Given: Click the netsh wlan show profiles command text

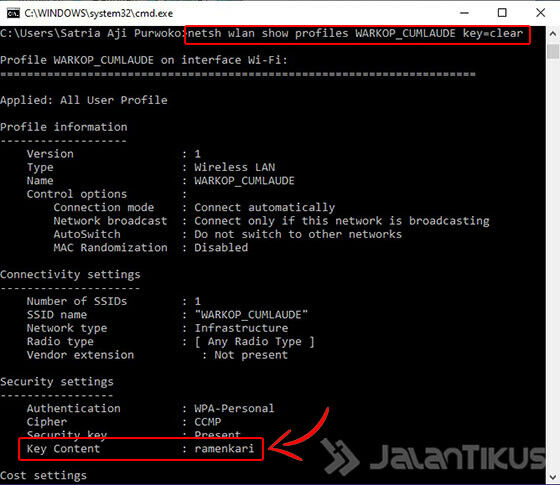Looking at the screenshot, I should 355,34.
